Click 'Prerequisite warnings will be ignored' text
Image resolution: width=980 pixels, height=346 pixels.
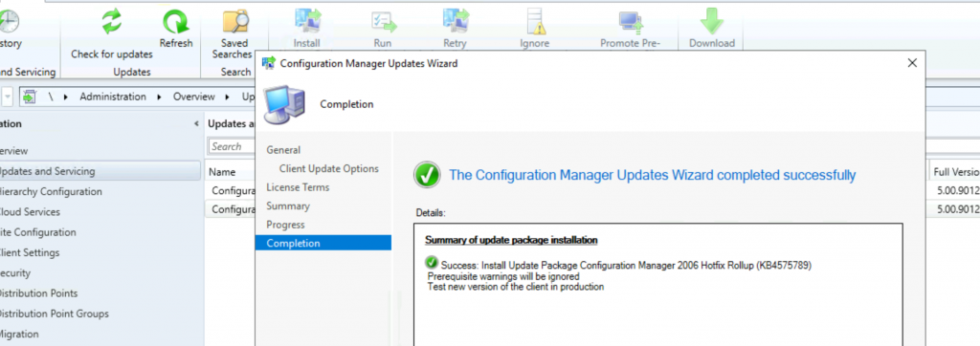(x=503, y=276)
